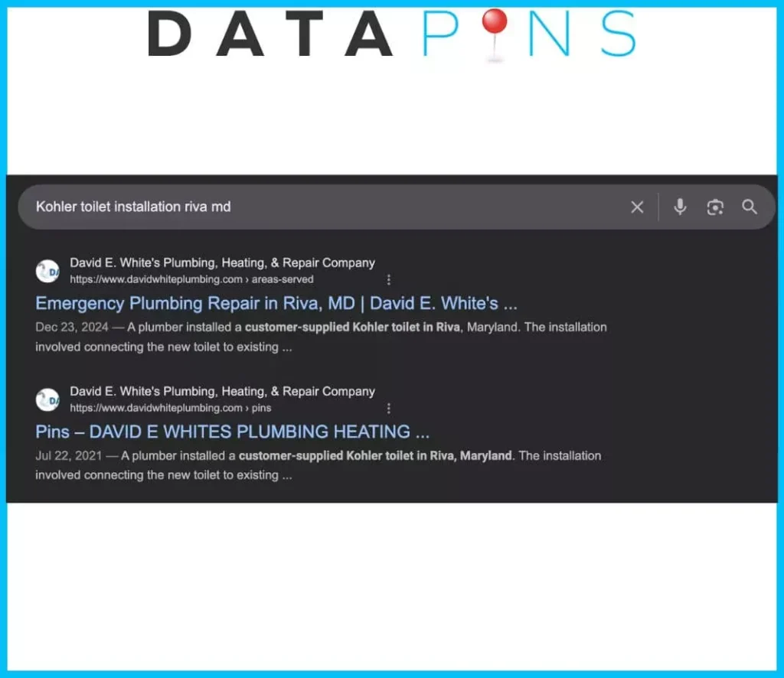This screenshot has width=784, height=678.
Task: Click the snippet dated Dec 23, 2024
Action: click(321, 337)
